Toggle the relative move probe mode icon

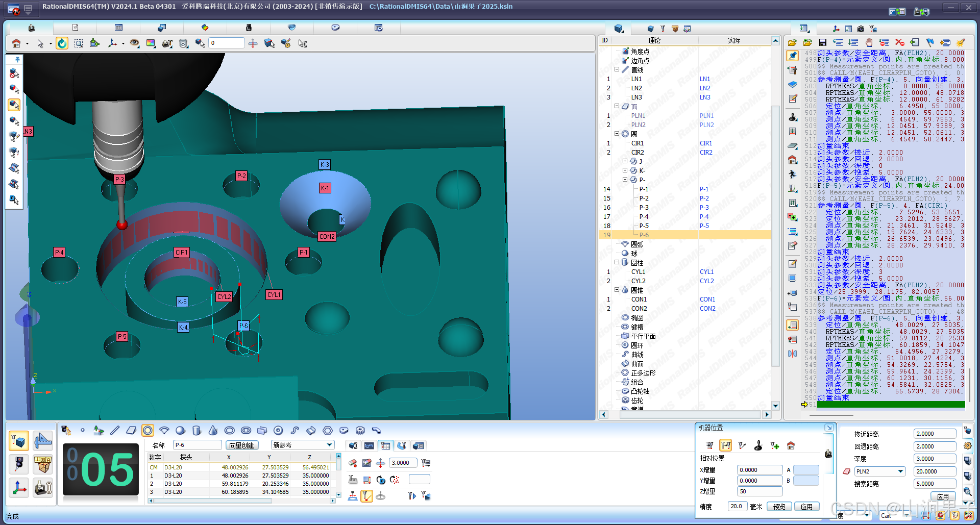coord(725,445)
